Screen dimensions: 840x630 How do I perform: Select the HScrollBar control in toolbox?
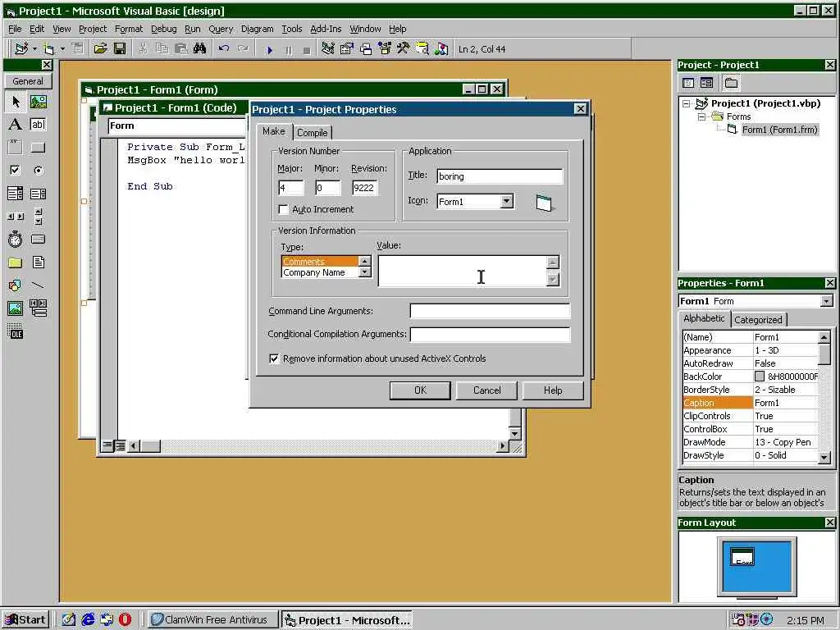[16, 217]
